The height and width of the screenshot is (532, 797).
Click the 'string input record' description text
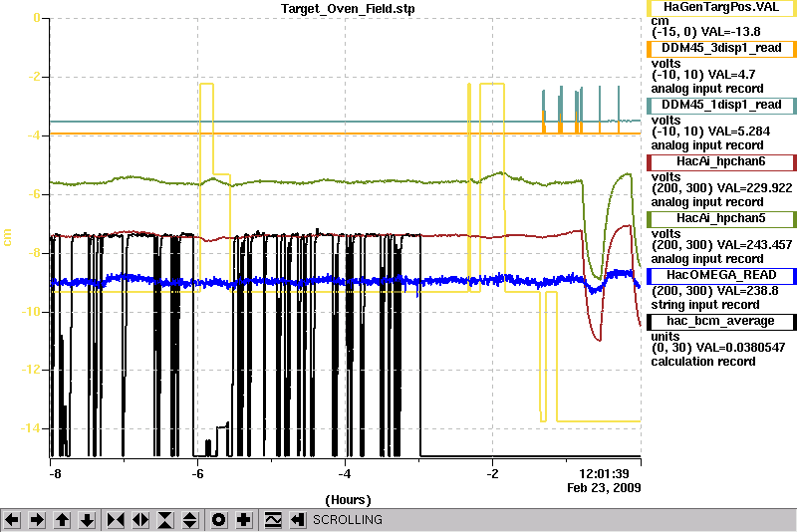tap(705, 305)
